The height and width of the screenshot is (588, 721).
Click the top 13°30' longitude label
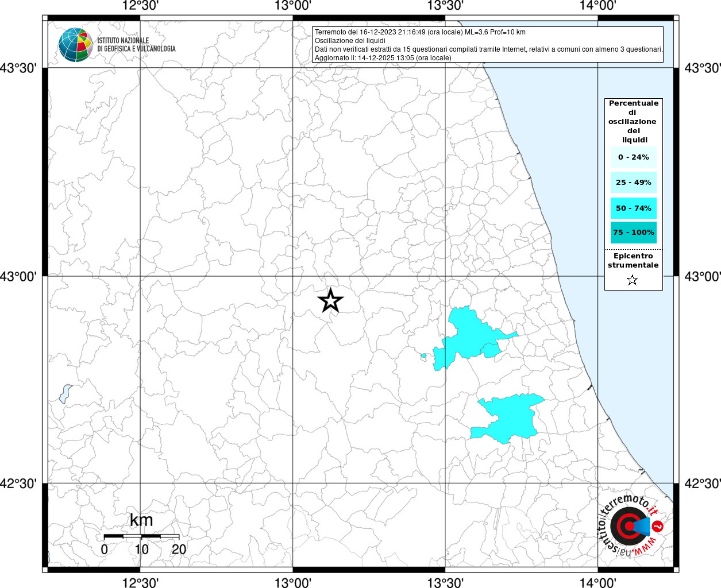[445, 6]
